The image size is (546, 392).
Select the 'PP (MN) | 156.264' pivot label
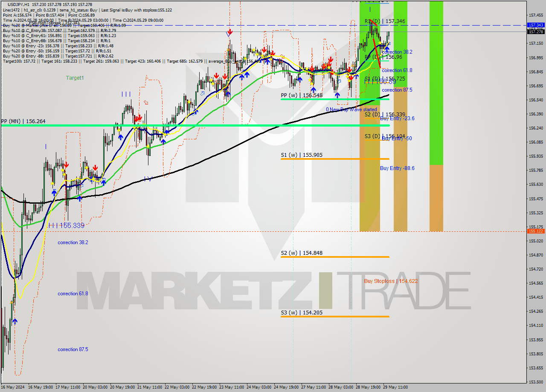(23, 121)
